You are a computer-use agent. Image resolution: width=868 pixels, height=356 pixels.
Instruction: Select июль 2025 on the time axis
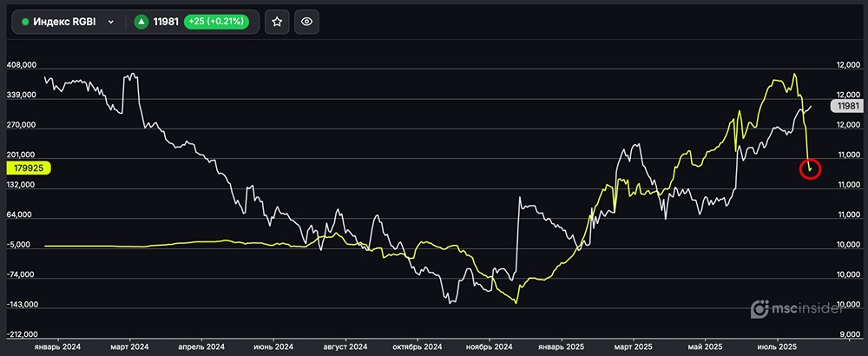coord(777,346)
